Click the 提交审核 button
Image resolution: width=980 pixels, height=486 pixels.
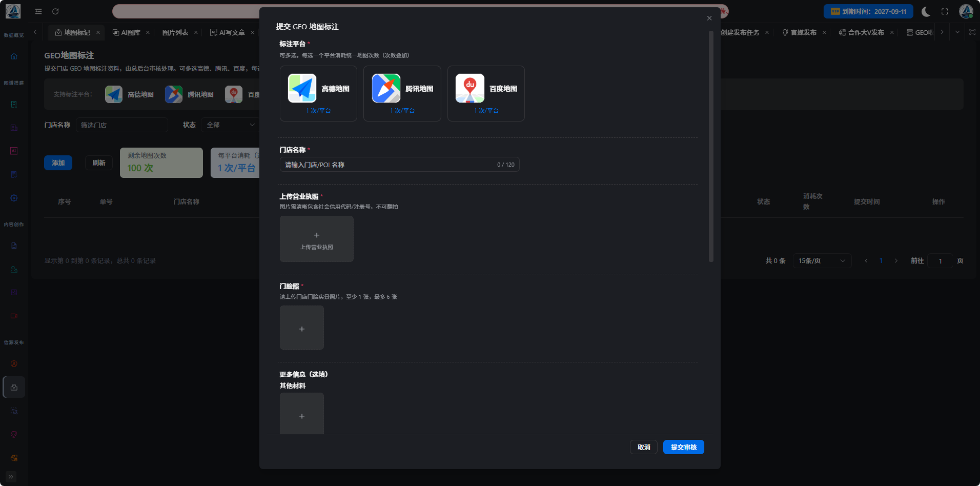683,447
